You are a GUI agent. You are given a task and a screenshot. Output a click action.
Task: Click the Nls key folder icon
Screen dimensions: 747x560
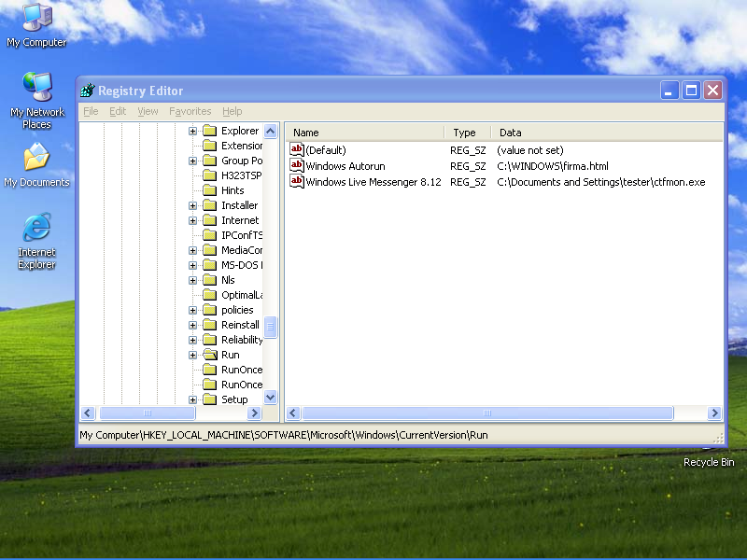point(209,280)
